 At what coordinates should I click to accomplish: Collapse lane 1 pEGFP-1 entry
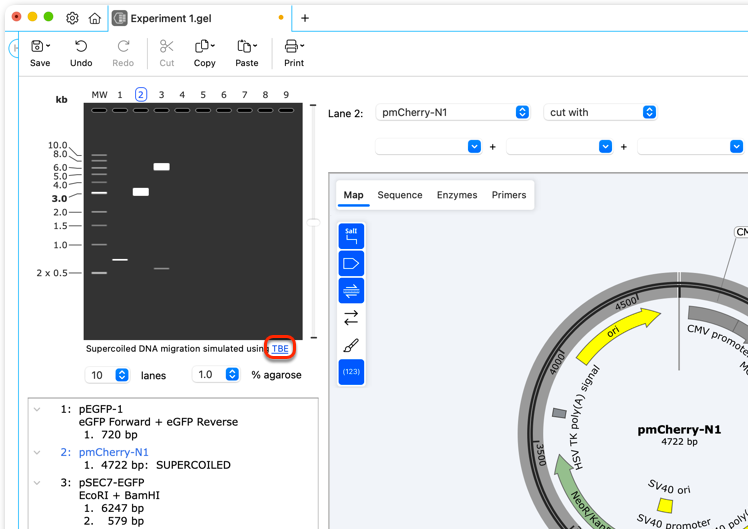(37, 409)
